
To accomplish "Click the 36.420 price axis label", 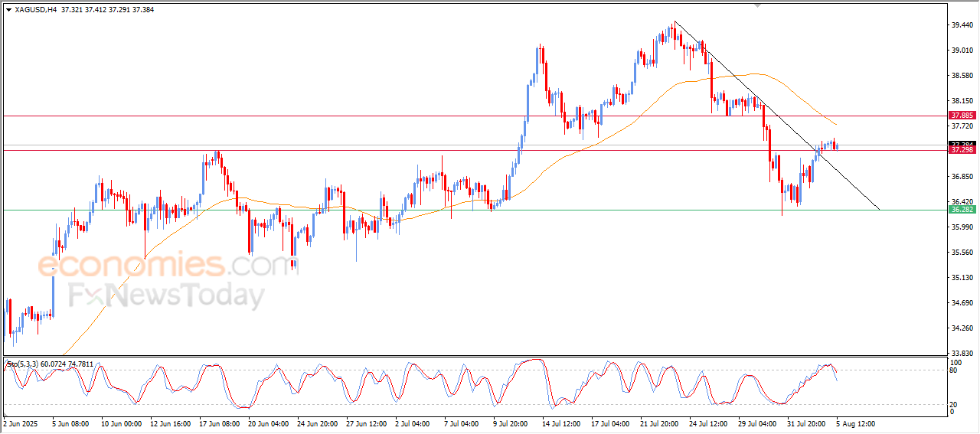I will (961, 201).
